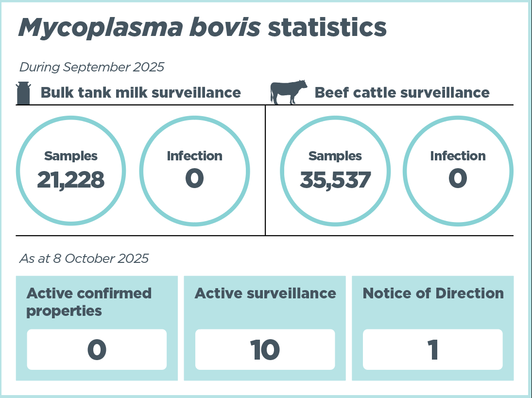
Task: Click the Notice of Direction value 1 box
Action: 433,349
